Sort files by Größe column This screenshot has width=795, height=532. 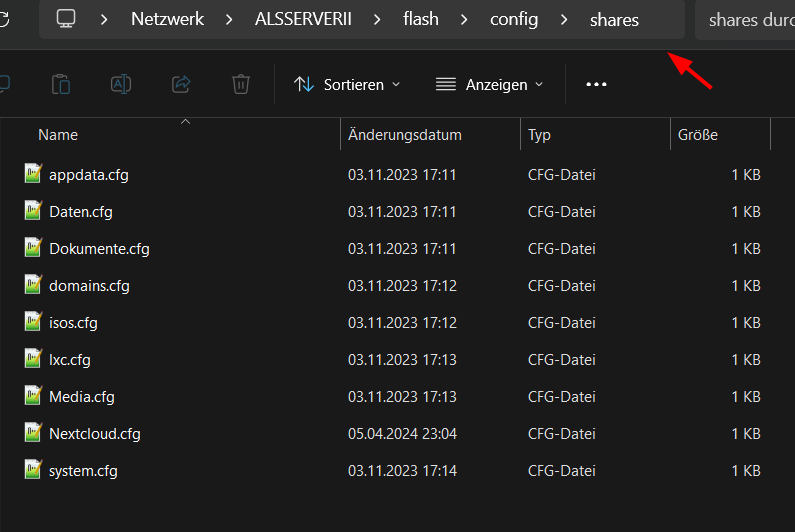698,135
